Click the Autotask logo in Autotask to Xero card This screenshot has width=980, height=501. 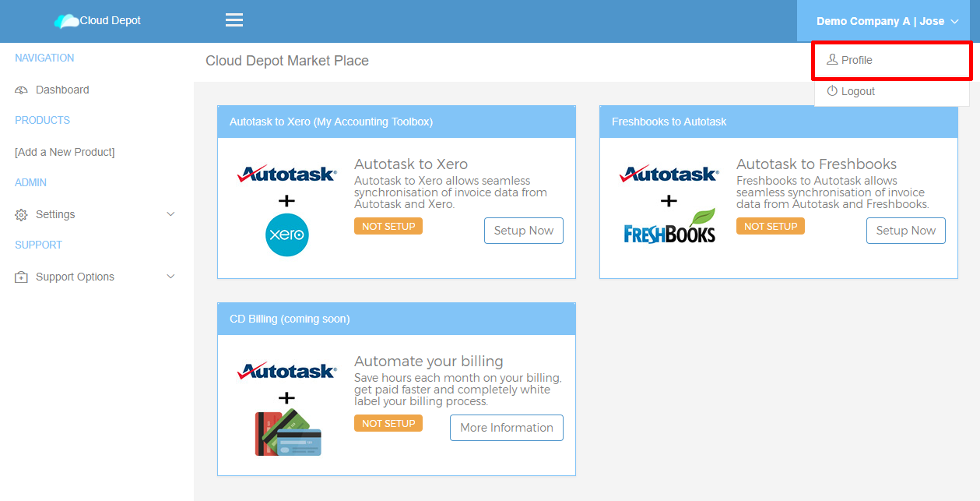point(287,174)
